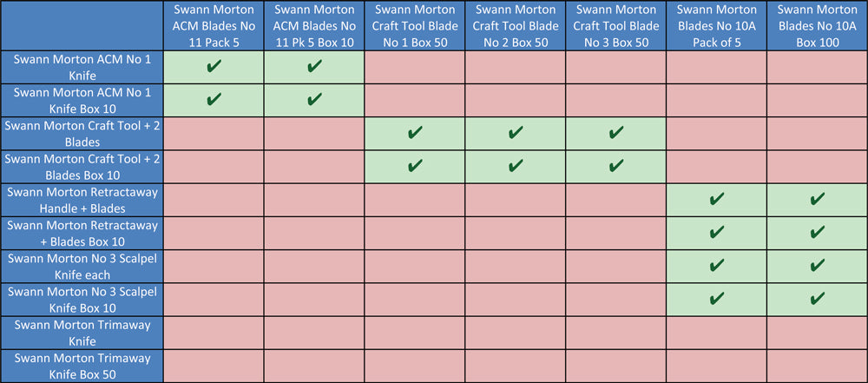
Task: Select column header Craft Tool Blade No 3 Box 50
Action: [x=615, y=25]
